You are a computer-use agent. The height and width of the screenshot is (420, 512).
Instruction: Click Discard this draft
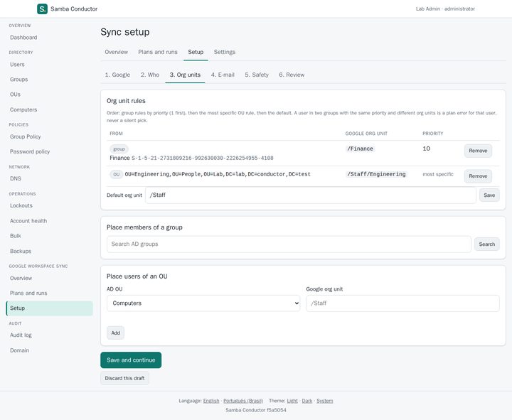click(124, 378)
